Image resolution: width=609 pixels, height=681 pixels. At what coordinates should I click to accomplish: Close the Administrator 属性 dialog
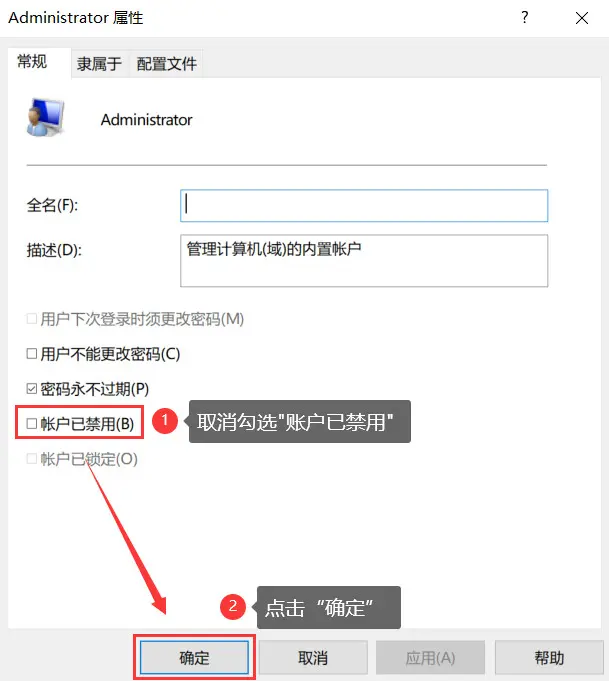582,18
